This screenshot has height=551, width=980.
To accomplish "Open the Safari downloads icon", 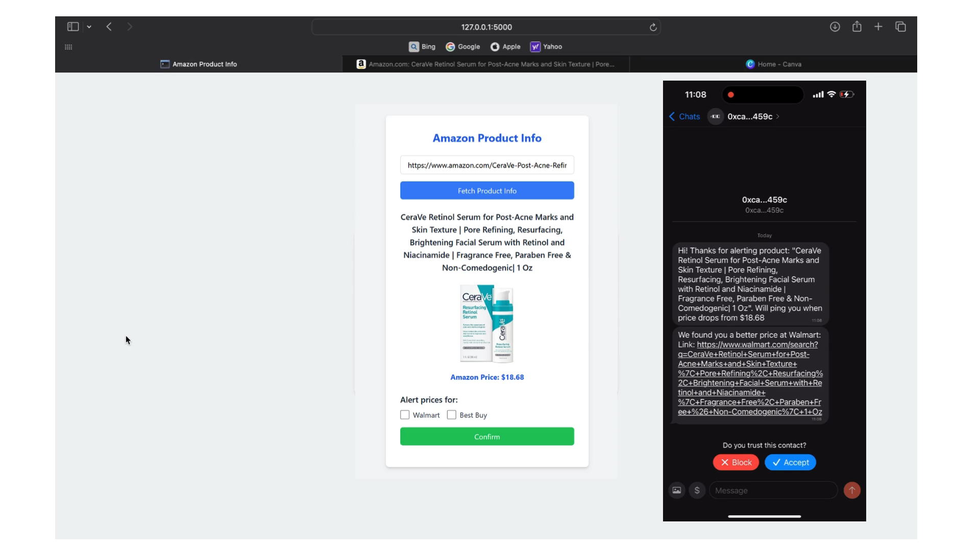I will [x=835, y=27].
